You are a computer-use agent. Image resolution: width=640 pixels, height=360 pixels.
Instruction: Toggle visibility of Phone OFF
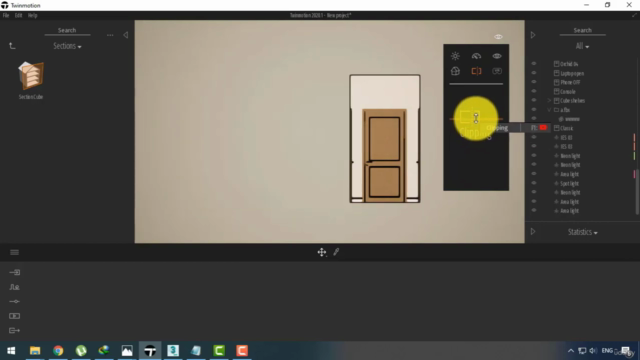pyautogui.click(x=534, y=82)
